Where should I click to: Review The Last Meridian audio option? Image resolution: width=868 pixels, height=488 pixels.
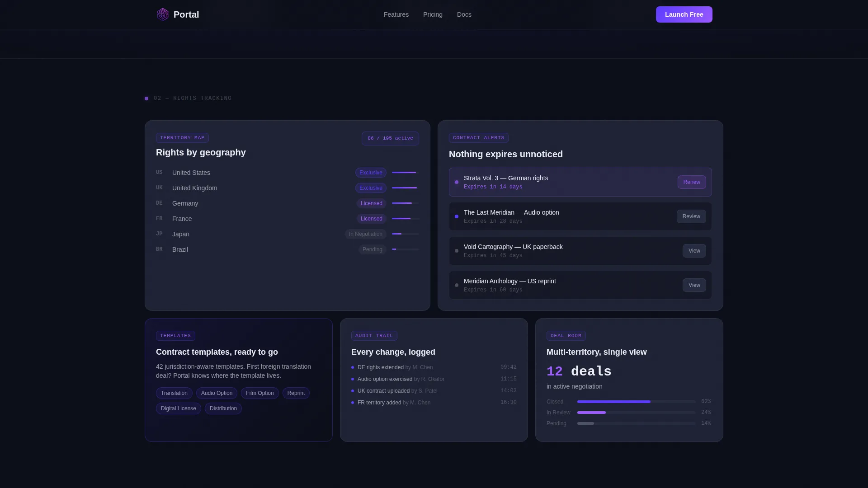tap(691, 216)
